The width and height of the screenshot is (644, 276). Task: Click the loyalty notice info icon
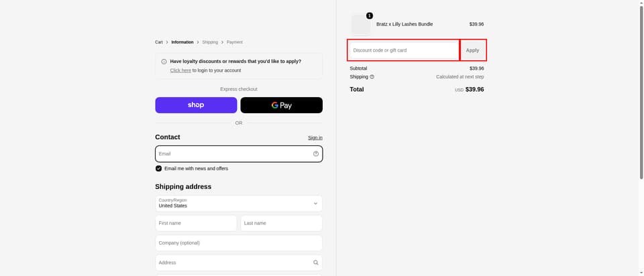tap(164, 62)
